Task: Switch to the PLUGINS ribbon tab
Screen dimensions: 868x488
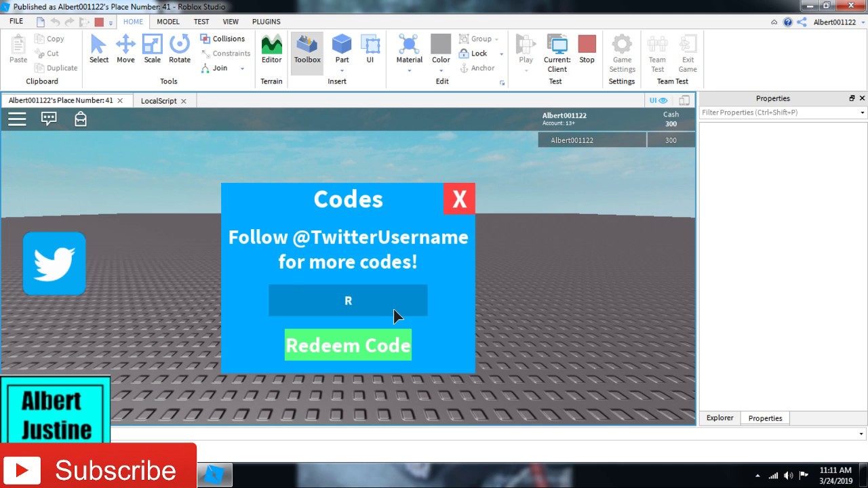Action: tap(267, 22)
